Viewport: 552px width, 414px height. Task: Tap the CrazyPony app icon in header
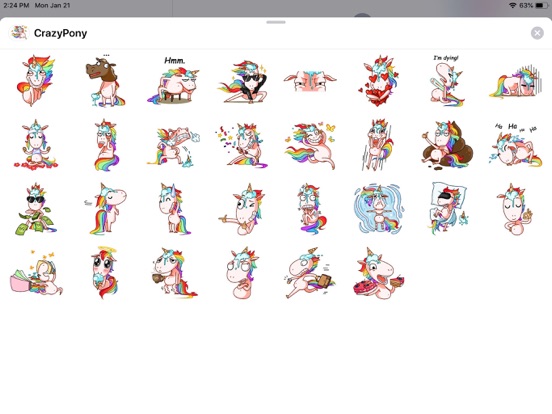point(19,33)
